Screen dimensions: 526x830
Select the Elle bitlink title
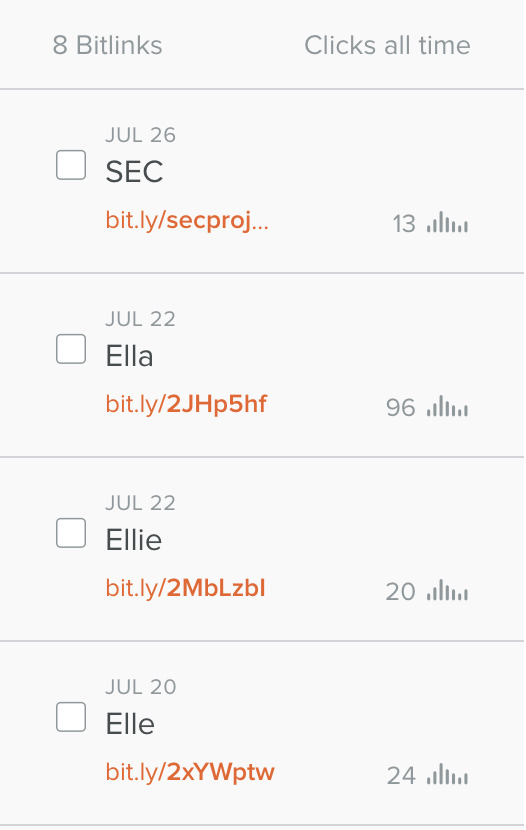[130, 724]
